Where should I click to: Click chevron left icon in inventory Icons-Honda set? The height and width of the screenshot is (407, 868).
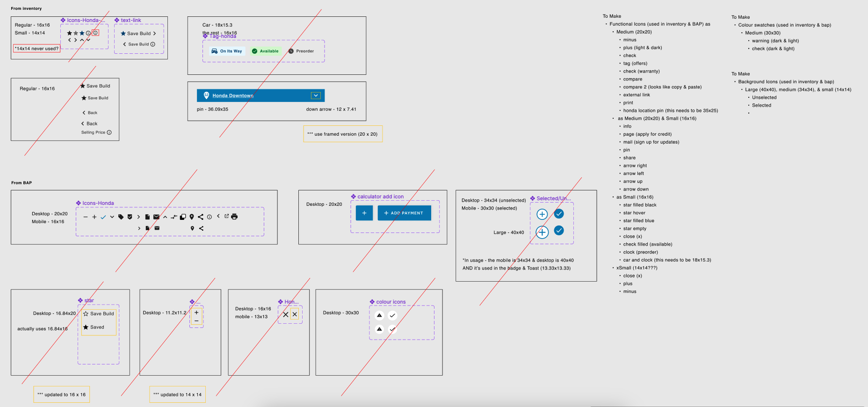click(x=70, y=40)
